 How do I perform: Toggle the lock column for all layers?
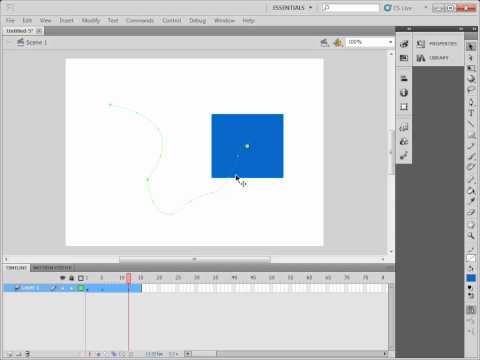tap(71, 278)
